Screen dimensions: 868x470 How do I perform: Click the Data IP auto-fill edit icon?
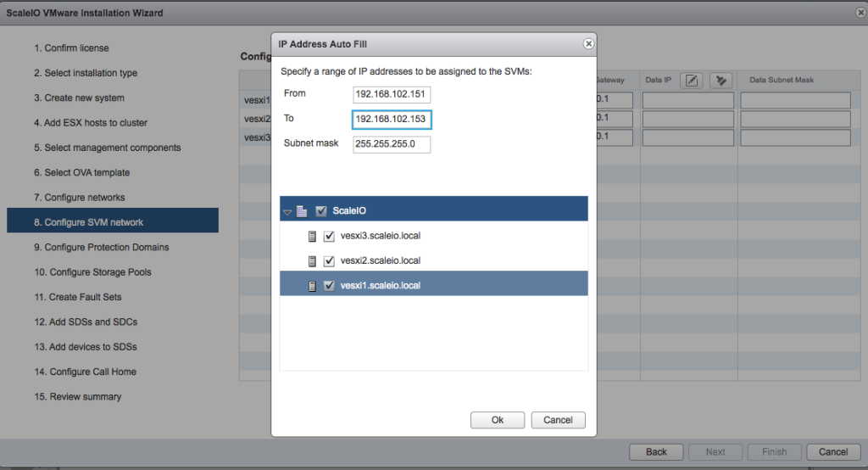[x=693, y=81]
